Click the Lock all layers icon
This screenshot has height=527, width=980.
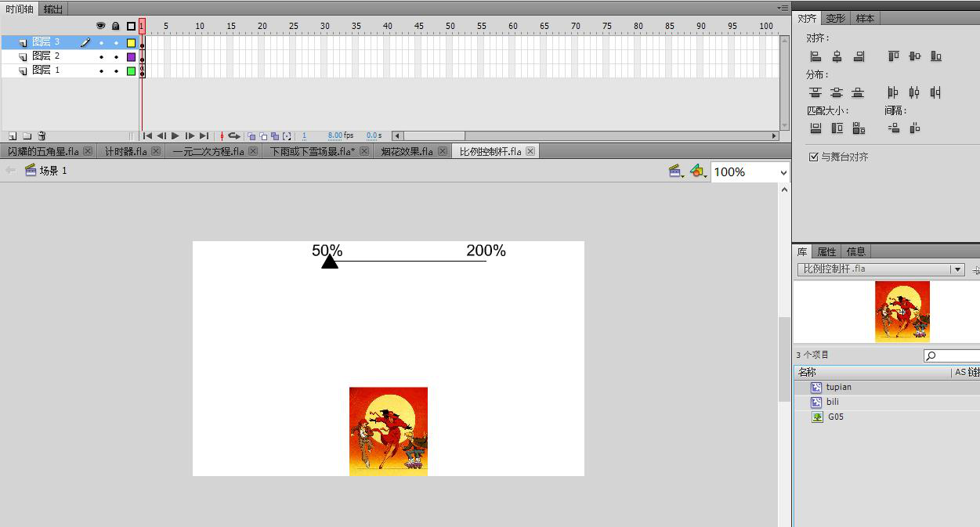click(116, 26)
